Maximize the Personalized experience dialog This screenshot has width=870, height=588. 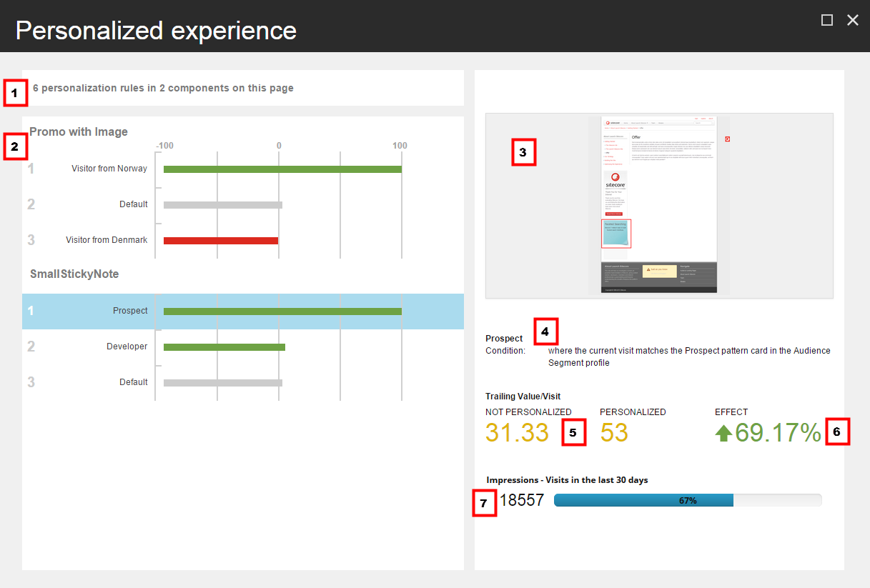[827, 20]
